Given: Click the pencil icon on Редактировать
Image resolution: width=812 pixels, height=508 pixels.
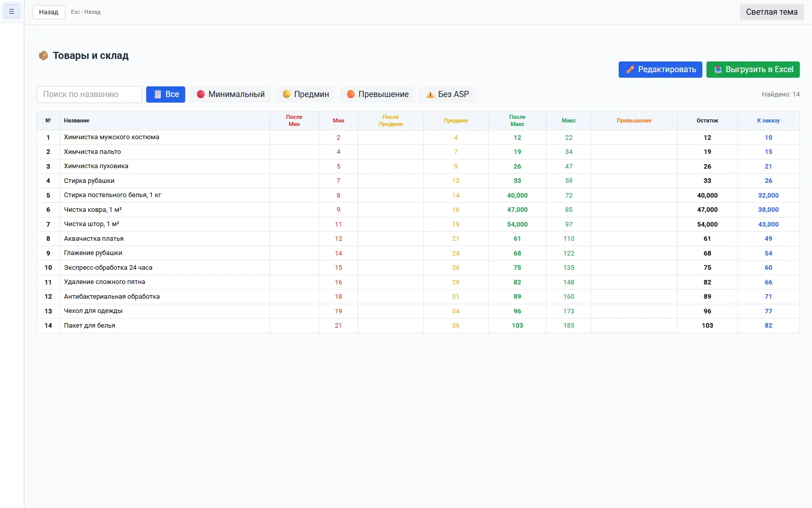Looking at the screenshot, I should tap(630, 70).
